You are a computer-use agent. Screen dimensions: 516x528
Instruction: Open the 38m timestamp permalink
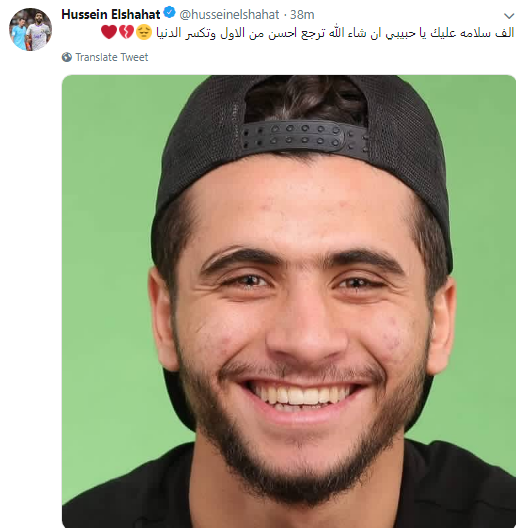302,14
